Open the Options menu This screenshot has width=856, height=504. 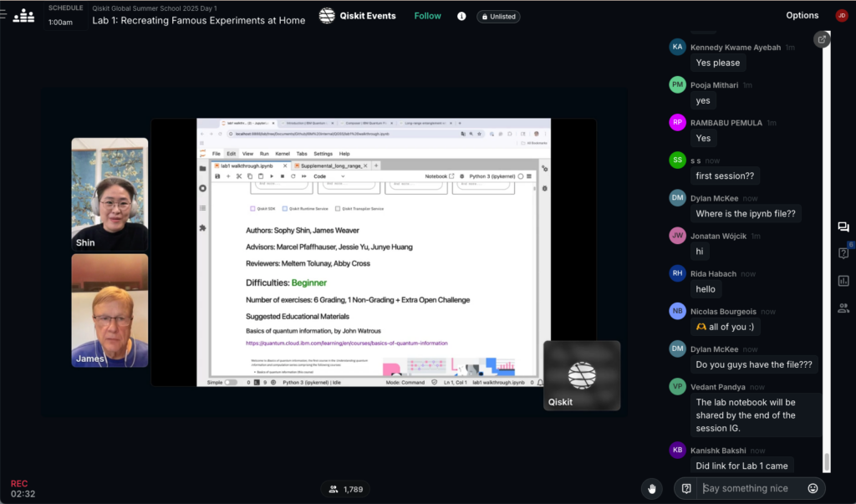(802, 15)
